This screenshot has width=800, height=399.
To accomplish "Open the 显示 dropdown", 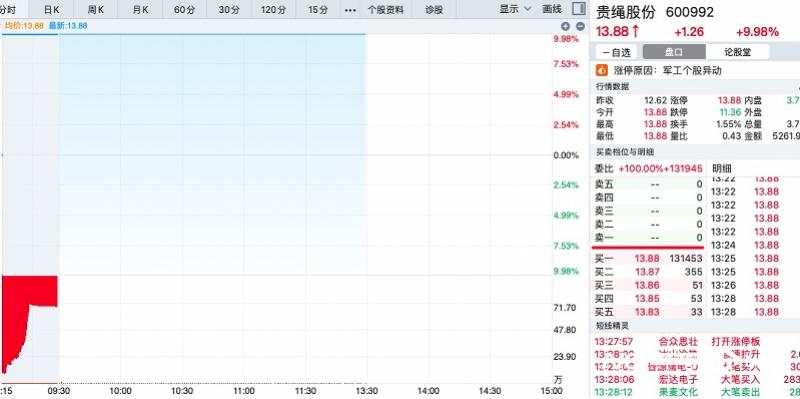I will 515,9.
